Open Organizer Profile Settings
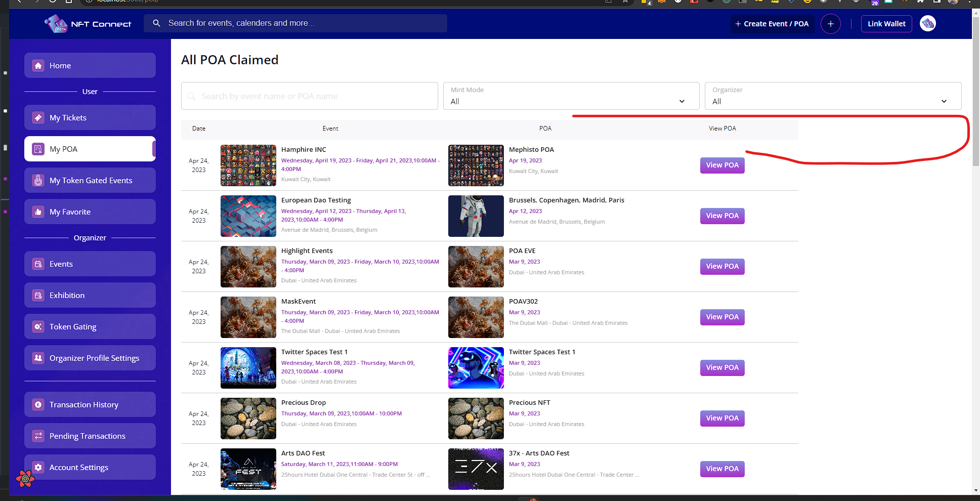 90,358
